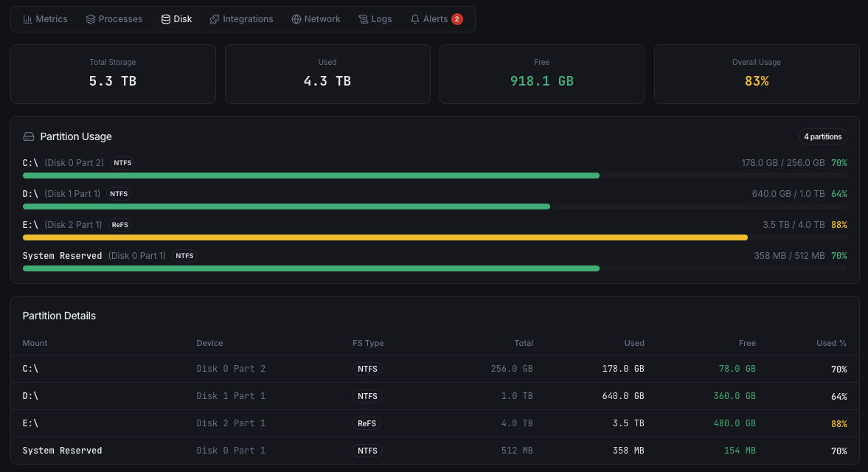This screenshot has height=472, width=868.
Task: Click the Alerts bell icon
Action: pos(414,19)
